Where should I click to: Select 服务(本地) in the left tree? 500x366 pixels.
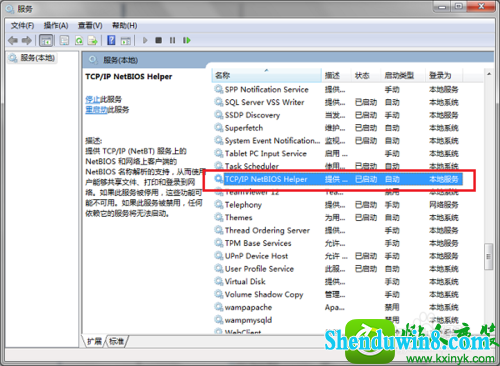point(32,58)
